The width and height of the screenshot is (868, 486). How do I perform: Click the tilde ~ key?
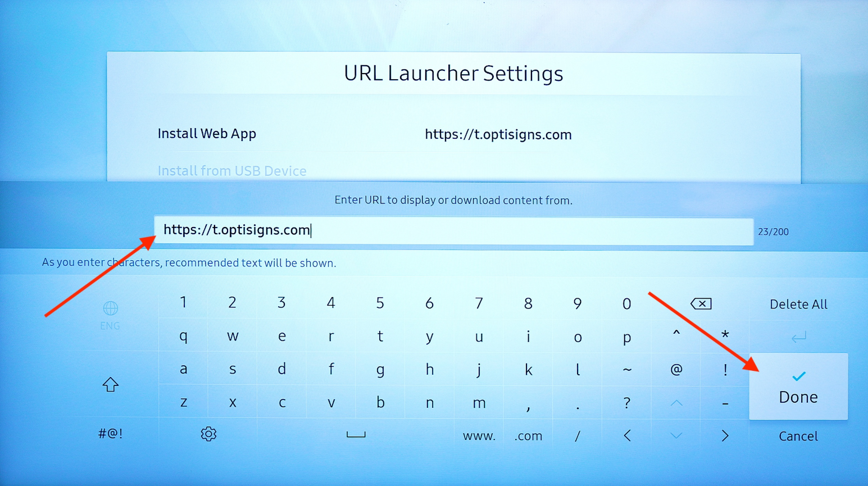tap(627, 370)
